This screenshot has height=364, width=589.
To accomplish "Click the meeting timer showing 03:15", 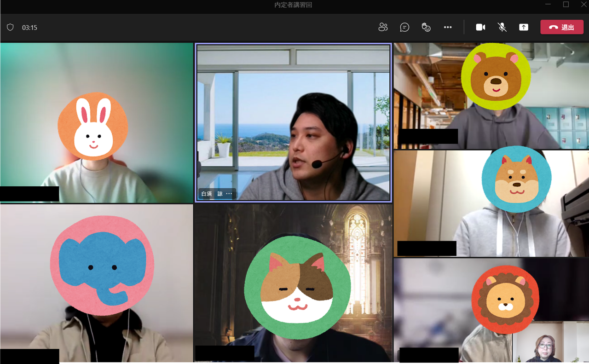I will (29, 28).
